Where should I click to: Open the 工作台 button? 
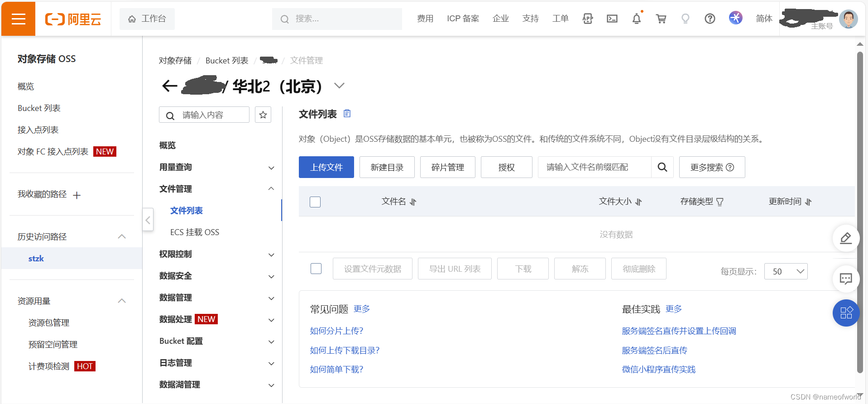point(147,19)
